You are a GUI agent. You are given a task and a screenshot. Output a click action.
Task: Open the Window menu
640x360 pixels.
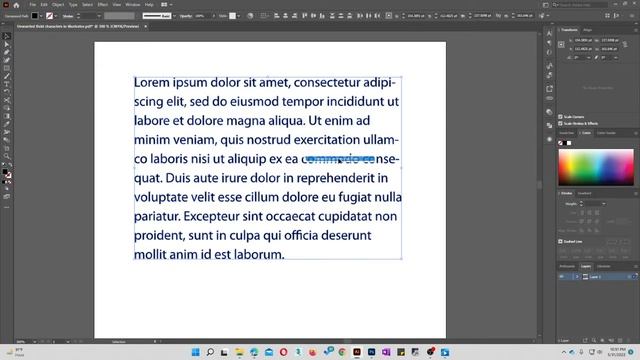133,5
